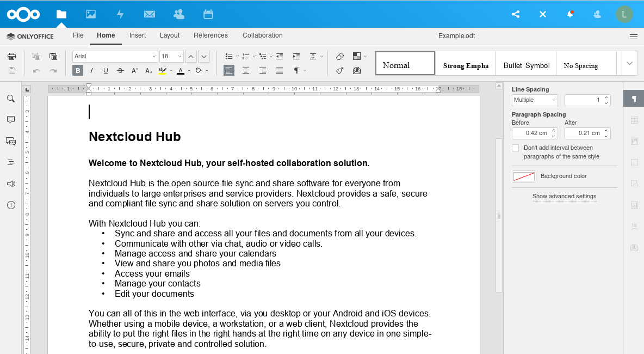The width and height of the screenshot is (644, 354).
Task: Justify the paragraph text
Action: pos(280,70)
